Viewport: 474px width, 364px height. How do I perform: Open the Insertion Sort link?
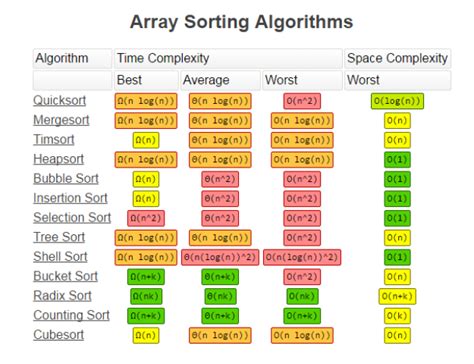[70, 198]
